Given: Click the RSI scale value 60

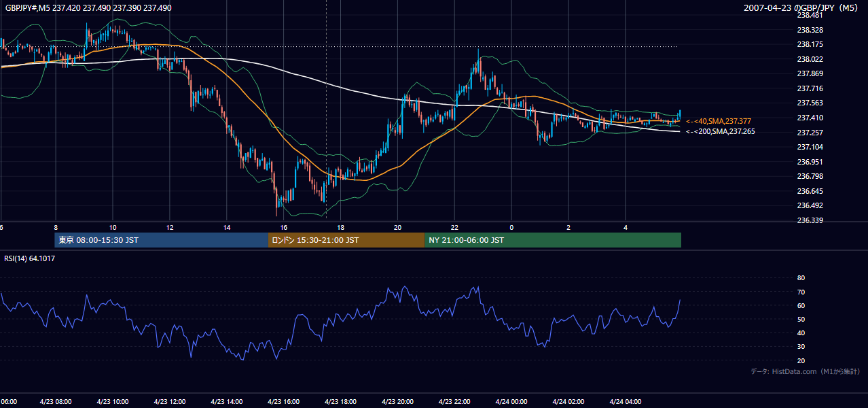Looking at the screenshot, I should coord(801,305).
